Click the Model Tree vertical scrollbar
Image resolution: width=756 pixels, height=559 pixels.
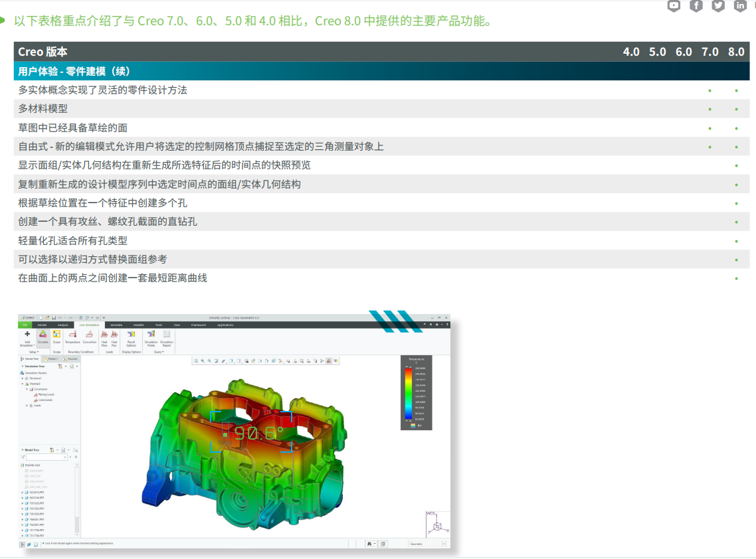pos(77,498)
